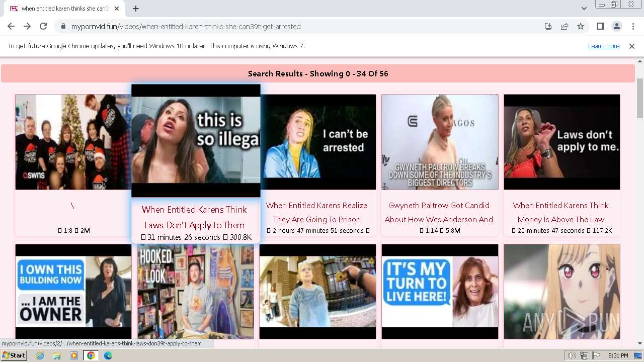Open the 'I can't be arrested' thumbnail
Image resolution: width=644 pixels, height=362 pixels.
(x=318, y=142)
